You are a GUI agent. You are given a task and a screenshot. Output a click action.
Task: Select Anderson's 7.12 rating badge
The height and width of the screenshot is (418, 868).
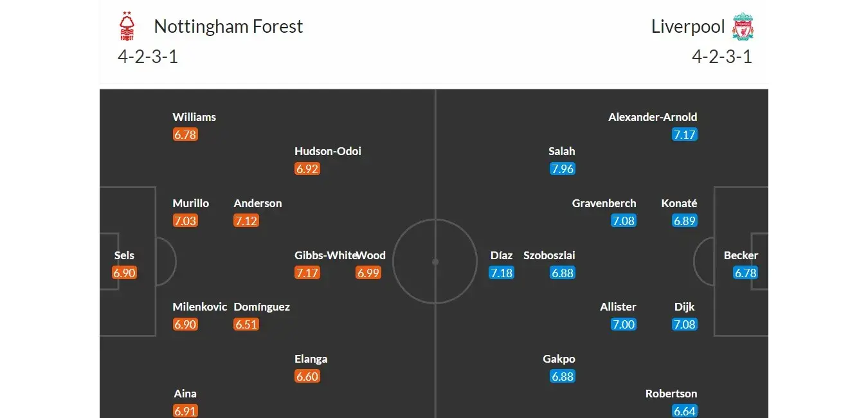pyautogui.click(x=246, y=221)
